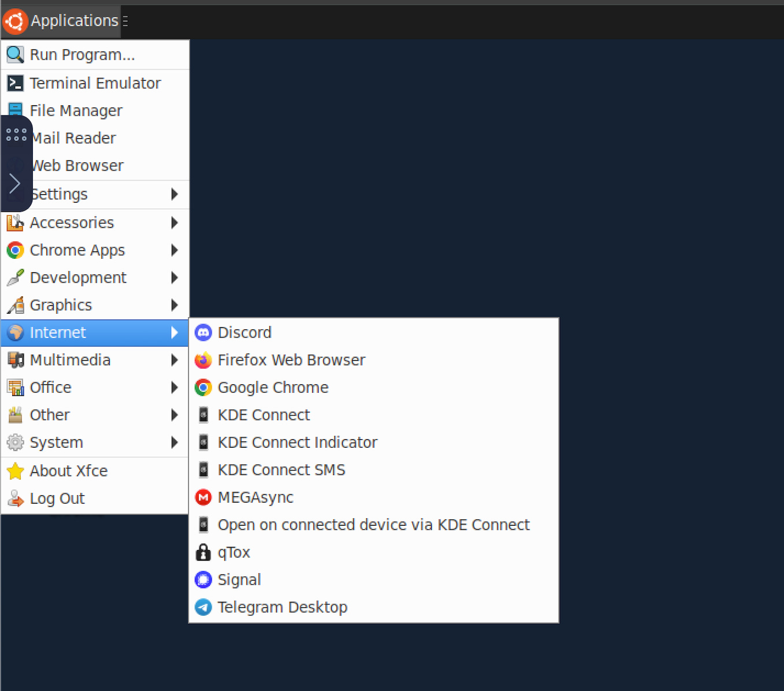784x691 pixels.
Task: Expand the Multimedia submenu arrow
Action: coord(175,360)
